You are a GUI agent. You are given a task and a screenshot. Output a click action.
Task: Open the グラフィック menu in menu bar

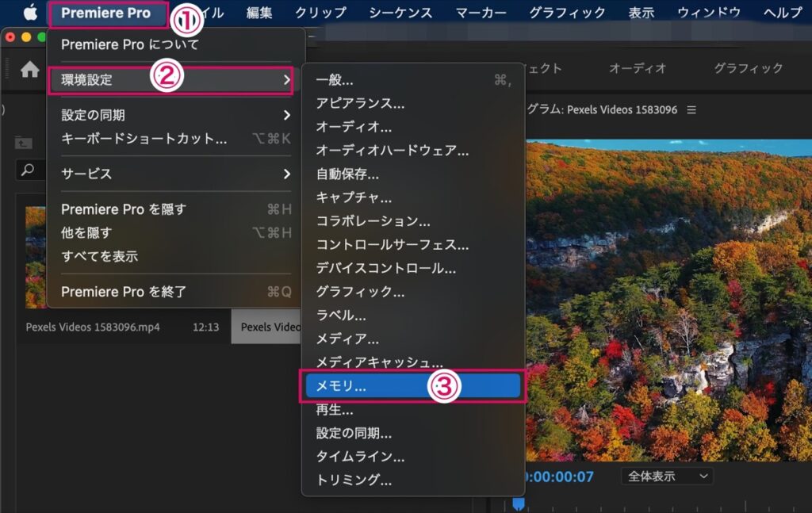[567, 13]
